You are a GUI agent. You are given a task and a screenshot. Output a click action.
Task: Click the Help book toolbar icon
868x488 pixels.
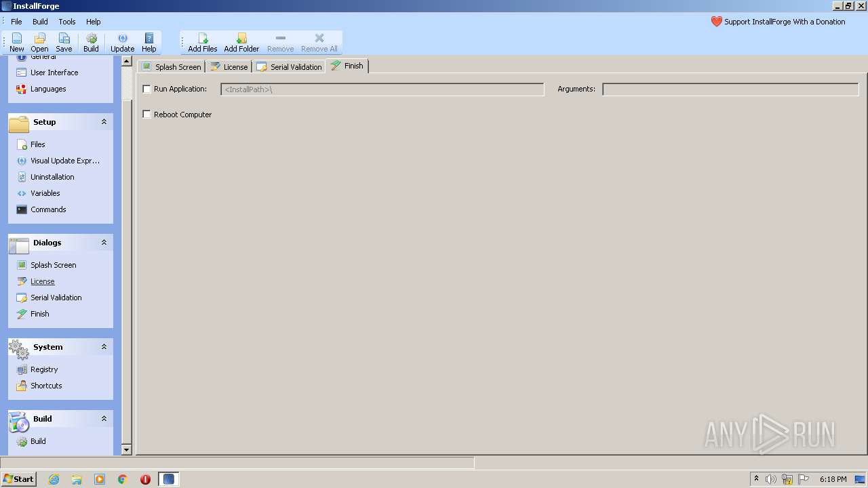pyautogui.click(x=149, y=43)
